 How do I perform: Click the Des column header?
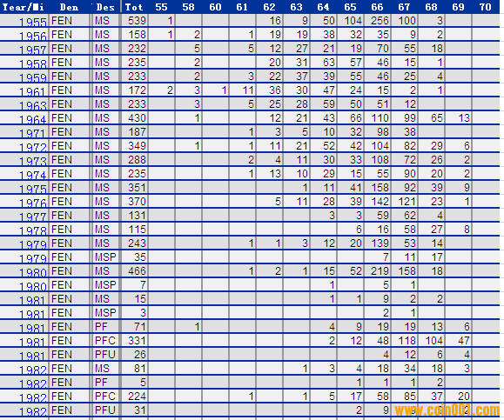click(105, 7)
